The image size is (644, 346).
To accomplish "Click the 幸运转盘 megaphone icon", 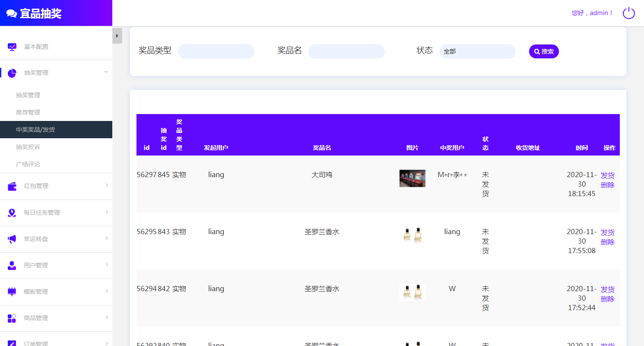I will pos(12,239).
